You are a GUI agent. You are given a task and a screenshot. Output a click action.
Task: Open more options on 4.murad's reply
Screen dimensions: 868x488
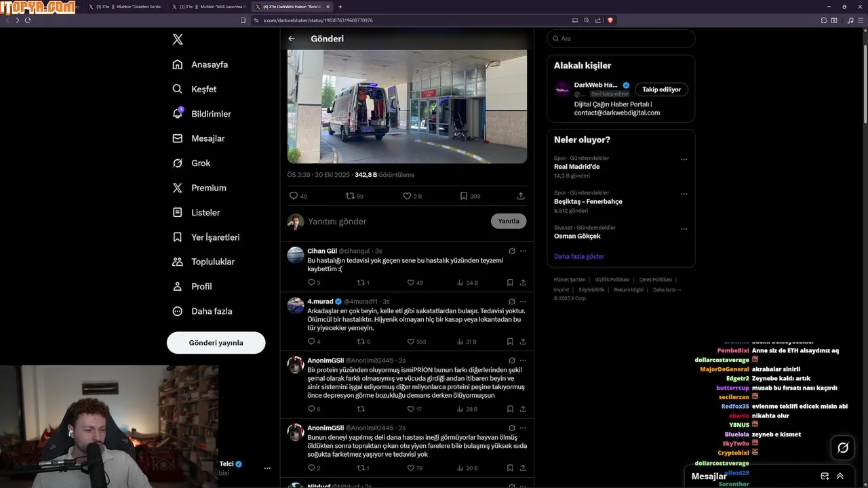pyautogui.click(x=523, y=301)
